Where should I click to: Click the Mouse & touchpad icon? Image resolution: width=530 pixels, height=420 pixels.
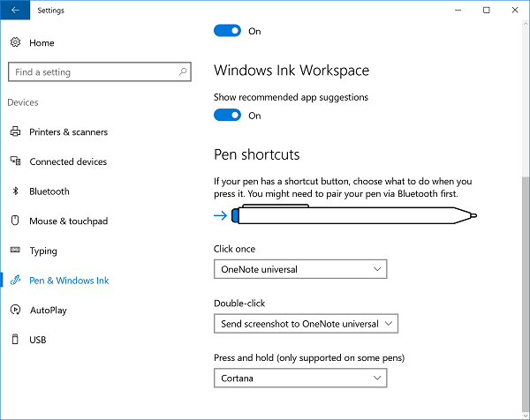[x=15, y=221]
